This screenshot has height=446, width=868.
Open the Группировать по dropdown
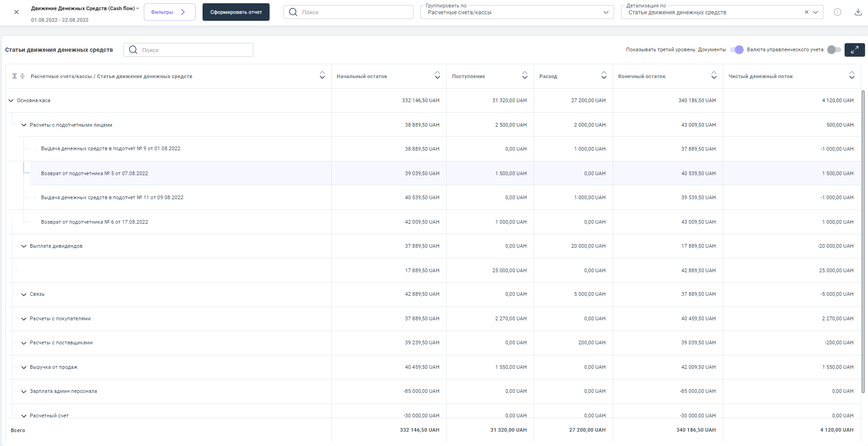pos(517,12)
